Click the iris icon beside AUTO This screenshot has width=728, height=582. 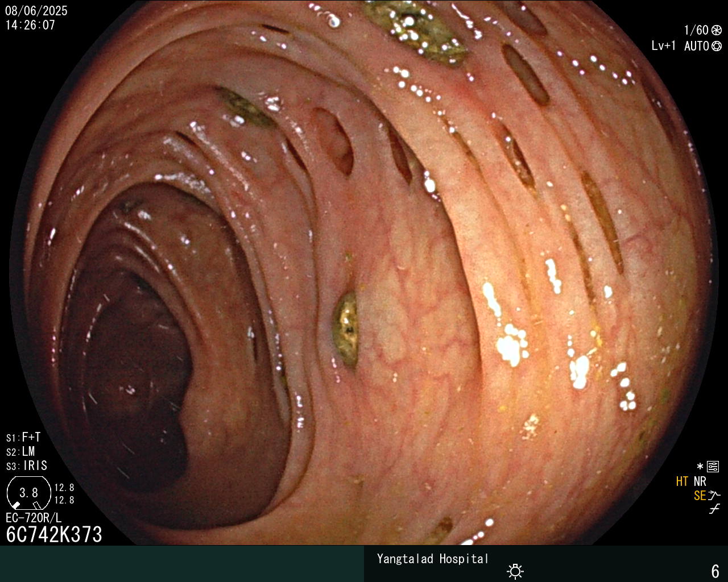point(717,46)
